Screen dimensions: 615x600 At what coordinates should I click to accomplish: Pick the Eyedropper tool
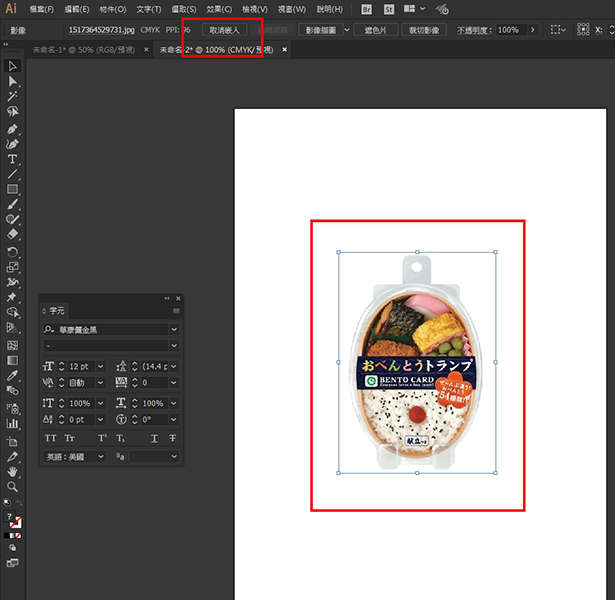coord(13,375)
